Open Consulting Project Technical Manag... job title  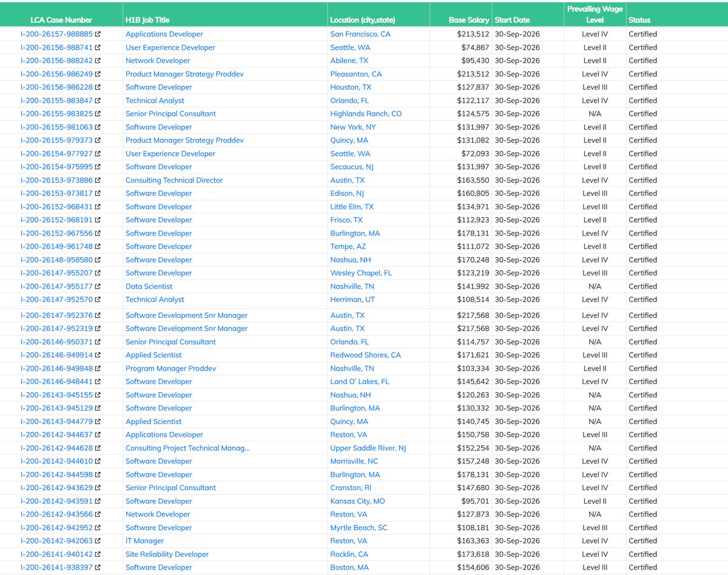187,448
